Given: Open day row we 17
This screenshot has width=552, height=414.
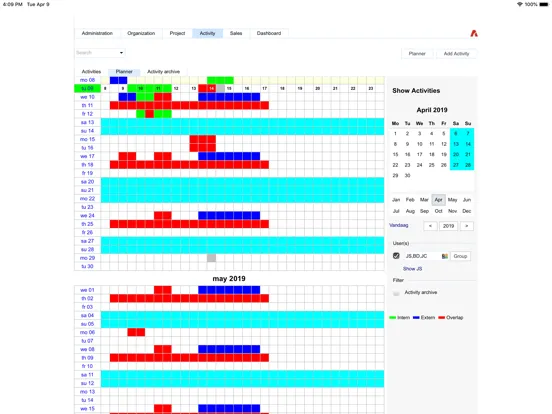Looking at the screenshot, I should (x=87, y=156).
